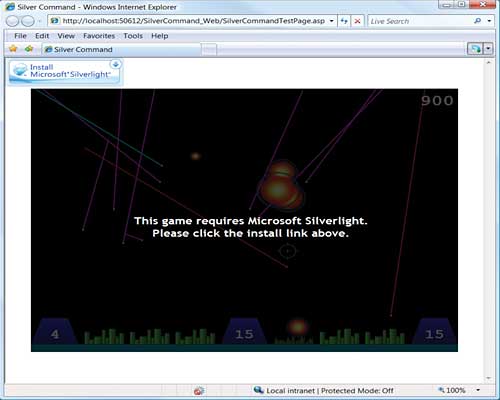Click the Add to Favorites icon
The width and height of the screenshot is (500, 400).
tap(29, 49)
